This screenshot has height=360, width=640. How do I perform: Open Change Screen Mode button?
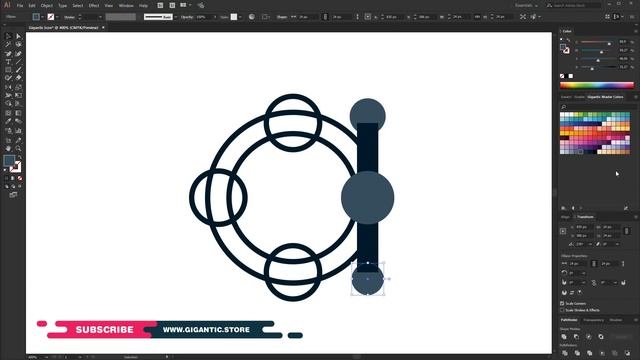tap(13, 195)
